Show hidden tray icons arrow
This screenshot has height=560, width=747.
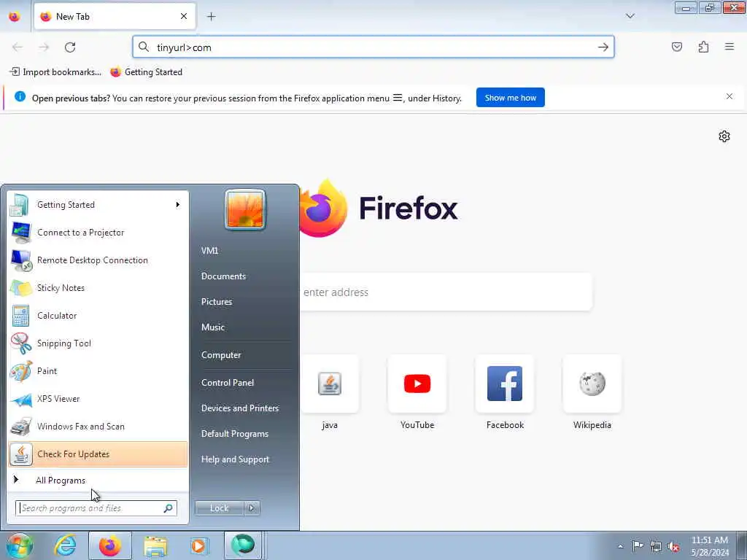click(620, 546)
